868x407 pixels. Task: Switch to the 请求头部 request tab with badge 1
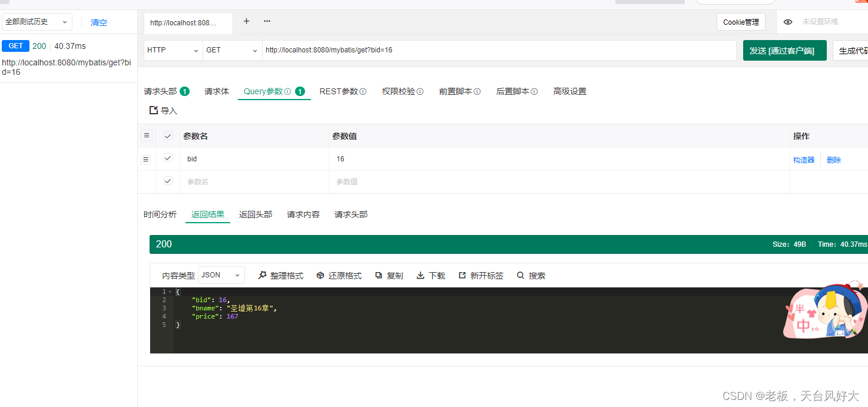(x=167, y=91)
